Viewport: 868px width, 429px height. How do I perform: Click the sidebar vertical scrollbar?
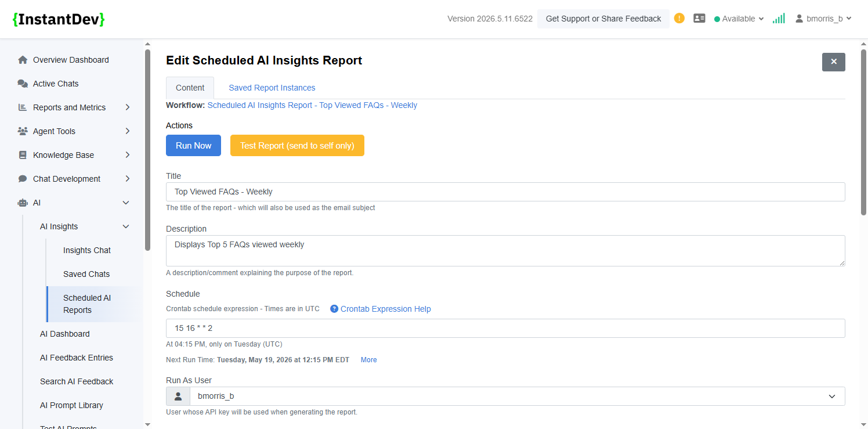tap(147, 150)
